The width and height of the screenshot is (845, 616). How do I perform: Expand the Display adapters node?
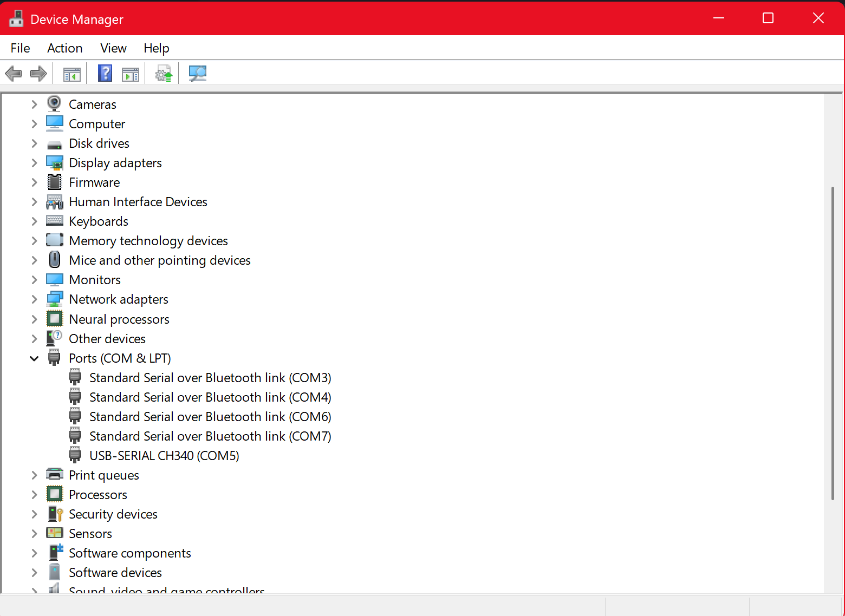tap(34, 163)
